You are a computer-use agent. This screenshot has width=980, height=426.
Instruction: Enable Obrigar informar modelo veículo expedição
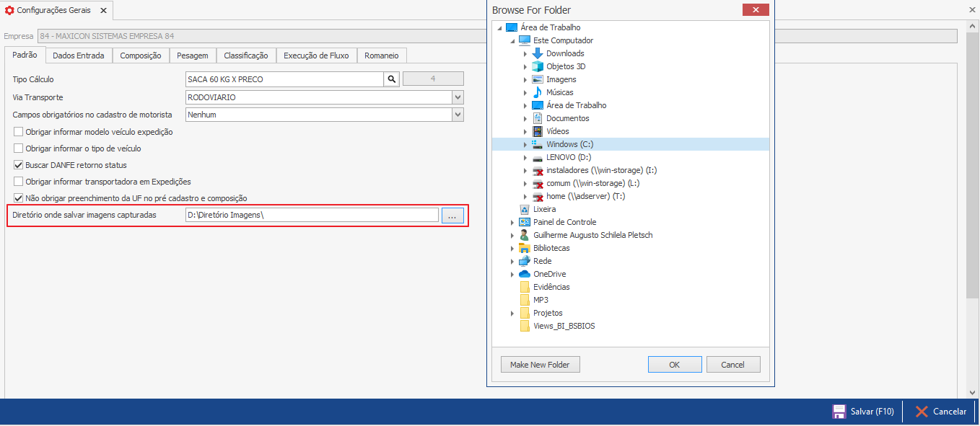19,132
